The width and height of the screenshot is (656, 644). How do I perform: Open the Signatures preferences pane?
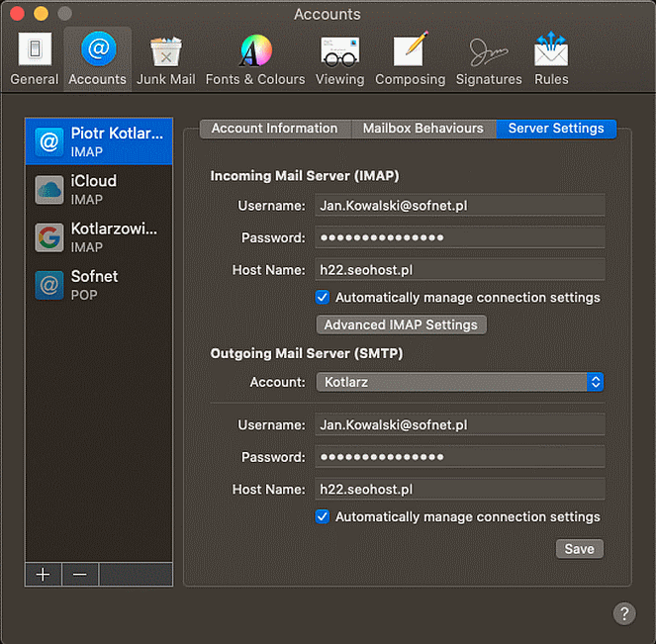tap(488, 59)
